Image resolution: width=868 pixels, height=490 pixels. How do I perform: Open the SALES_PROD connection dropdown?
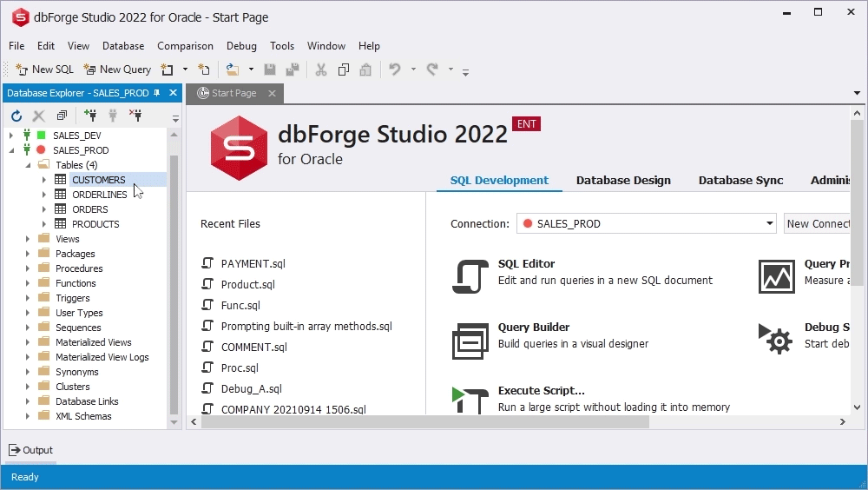point(769,223)
